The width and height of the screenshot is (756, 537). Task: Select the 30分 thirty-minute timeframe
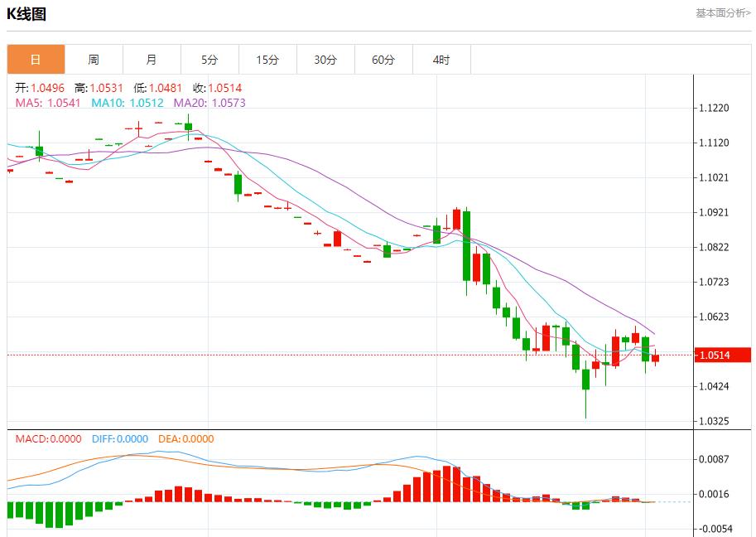tap(325, 59)
